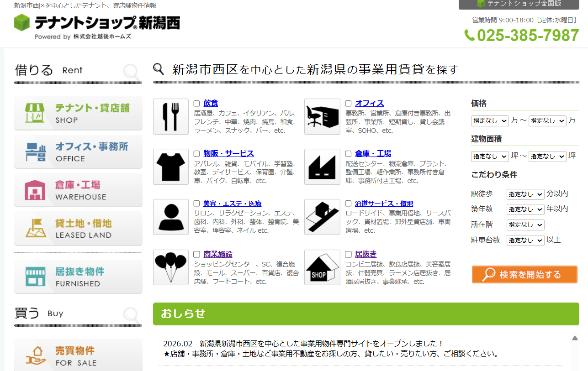Viewport: 588px width, 371px height.
Task: Select the 美容・エステ・医療 person icon
Action: coord(170,217)
